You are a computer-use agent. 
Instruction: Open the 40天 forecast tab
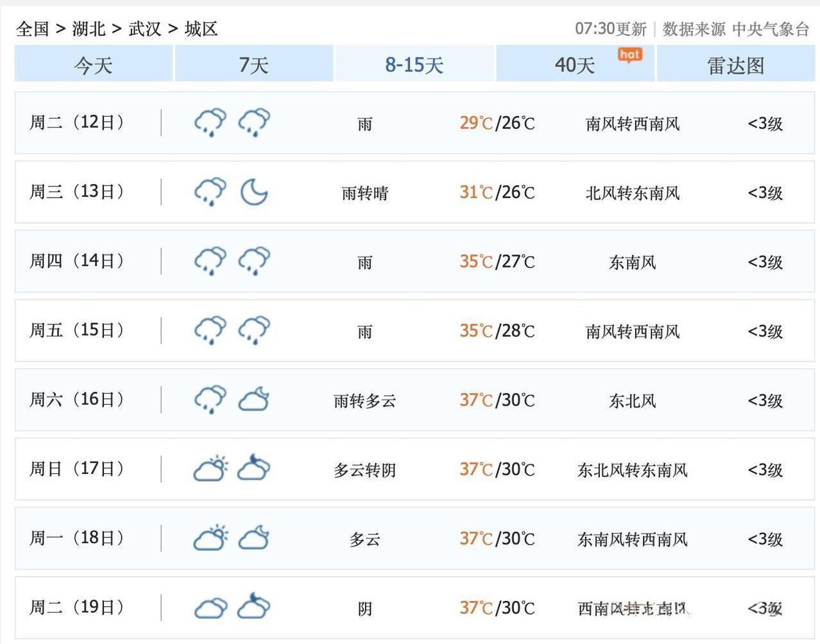575,65
